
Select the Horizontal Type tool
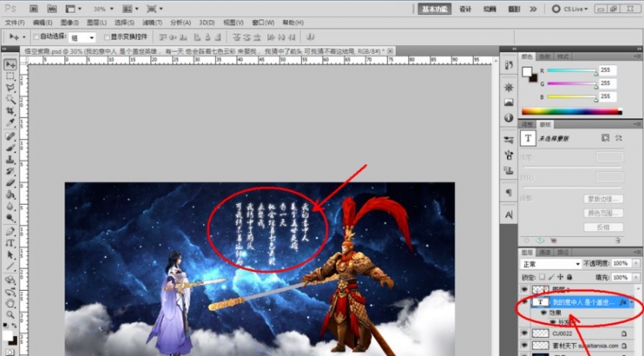(x=10, y=243)
